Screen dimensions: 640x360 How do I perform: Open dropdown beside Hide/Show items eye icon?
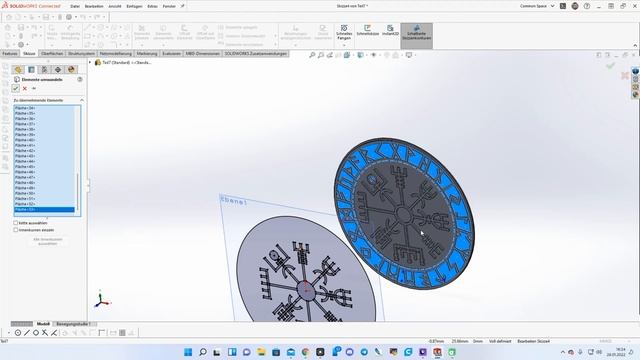[380, 55]
